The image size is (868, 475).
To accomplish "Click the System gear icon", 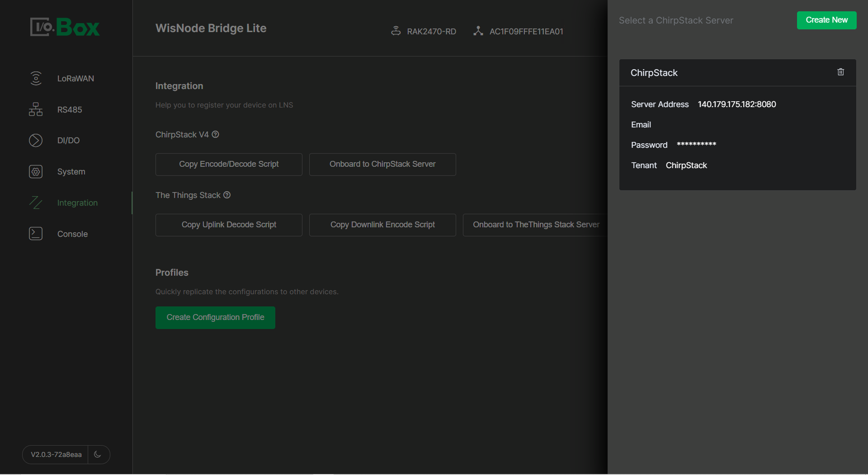I will pyautogui.click(x=36, y=172).
